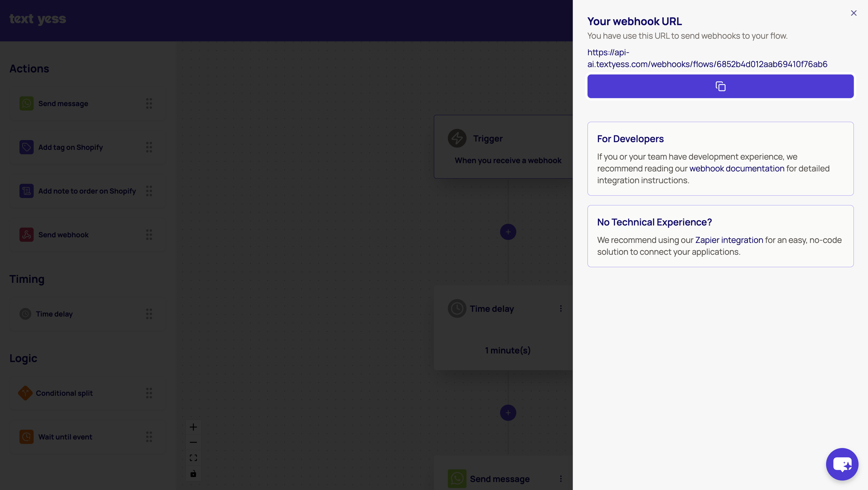Click the Conditional split diamond icon
Viewport: 868px width, 490px height.
pyautogui.click(x=25, y=393)
